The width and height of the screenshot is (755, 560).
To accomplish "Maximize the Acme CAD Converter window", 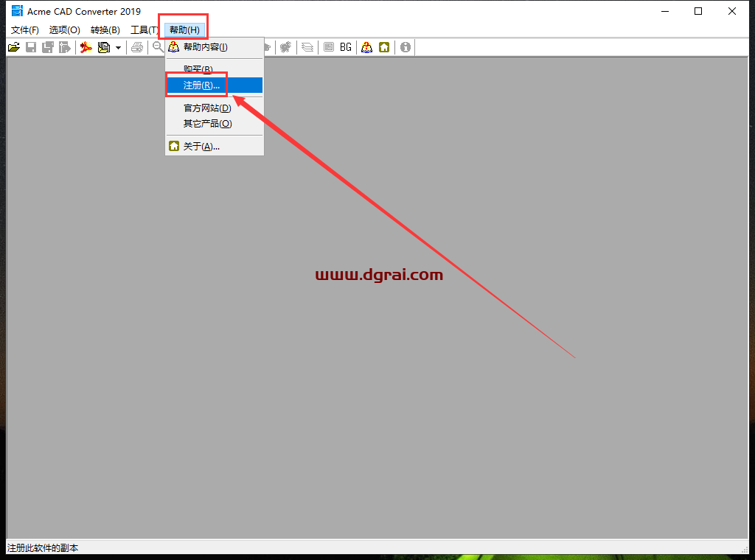I will click(698, 11).
